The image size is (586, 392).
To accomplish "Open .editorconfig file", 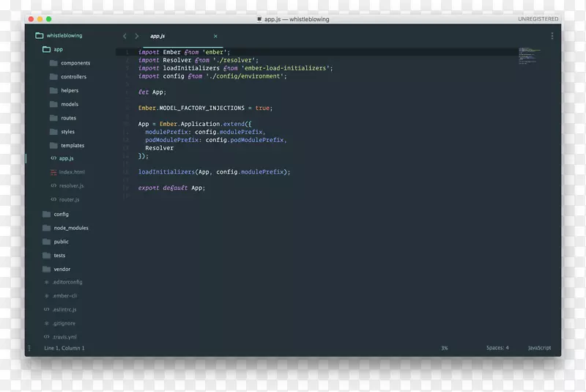I will pos(63,282).
